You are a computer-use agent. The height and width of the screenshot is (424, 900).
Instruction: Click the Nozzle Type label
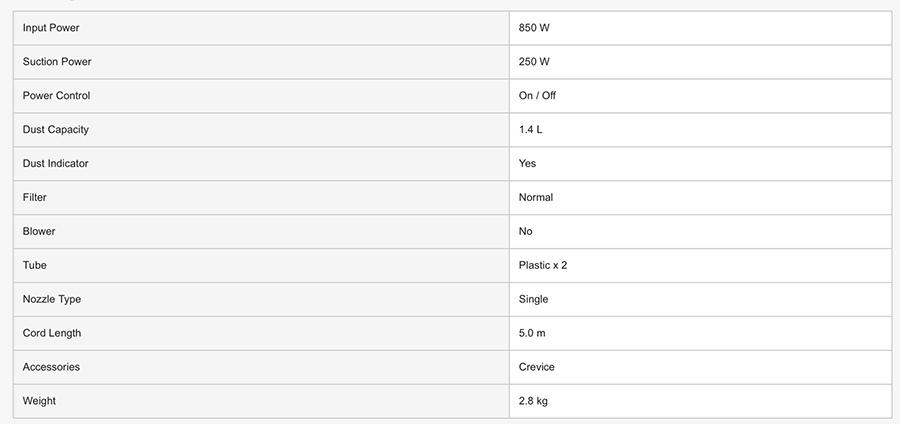(52, 300)
